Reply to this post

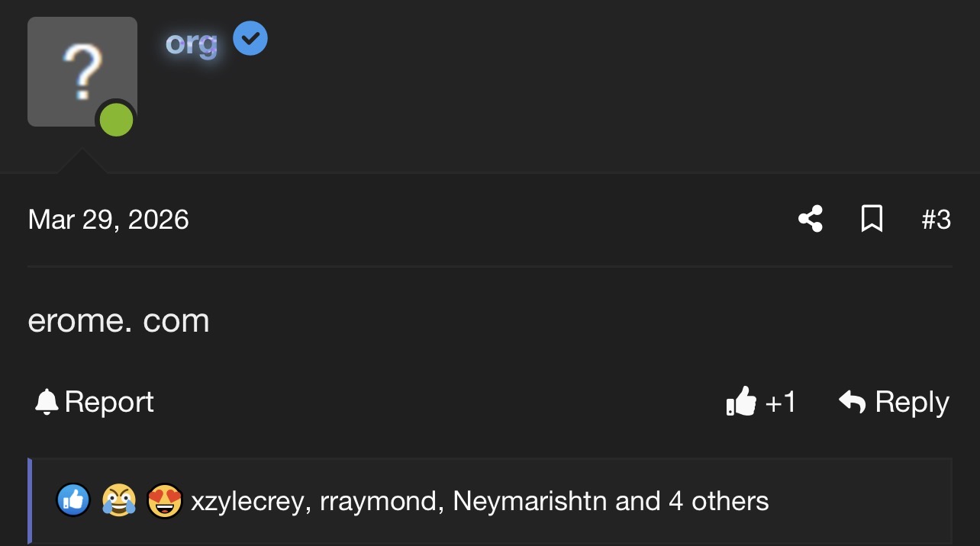point(911,402)
